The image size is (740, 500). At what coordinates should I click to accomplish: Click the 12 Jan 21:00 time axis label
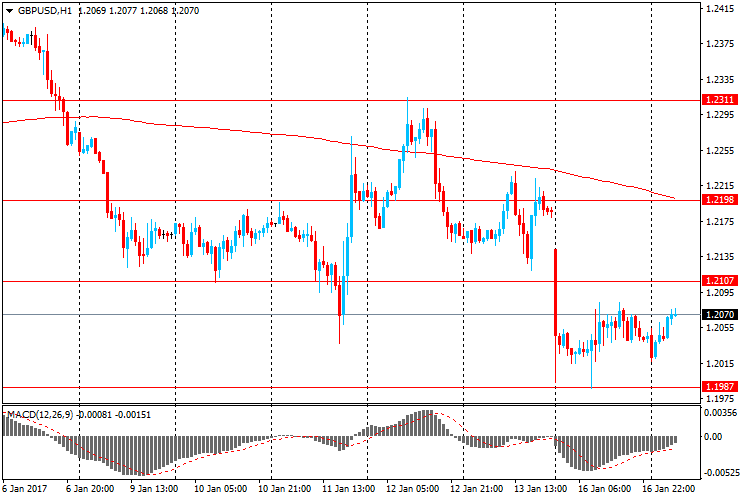pyautogui.click(x=477, y=488)
